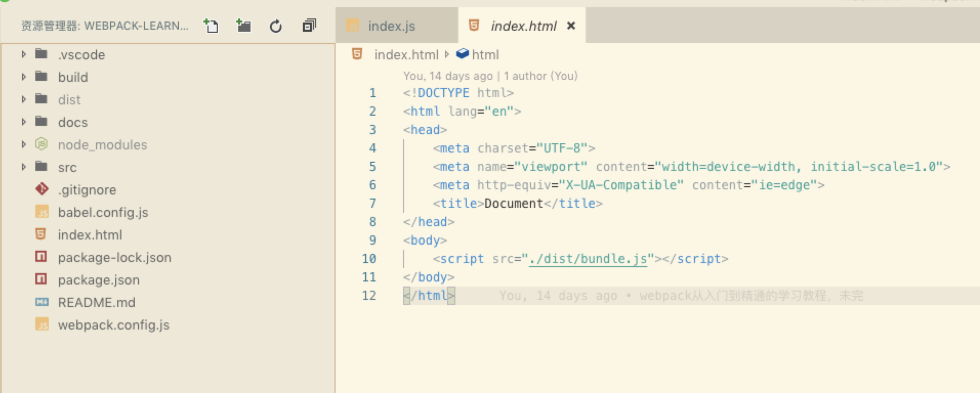Click the build folder icon
Viewport: 980px width, 393px height.
41,76
